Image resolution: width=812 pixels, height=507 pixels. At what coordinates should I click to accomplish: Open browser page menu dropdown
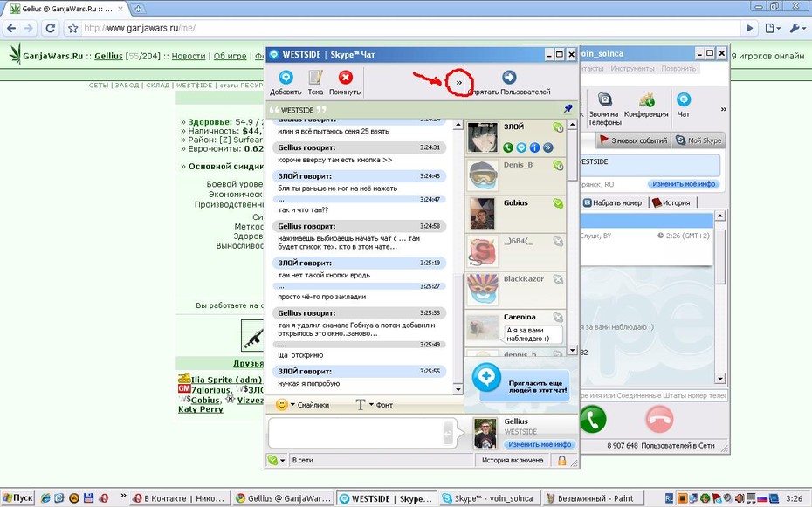[x=773, y=29]
